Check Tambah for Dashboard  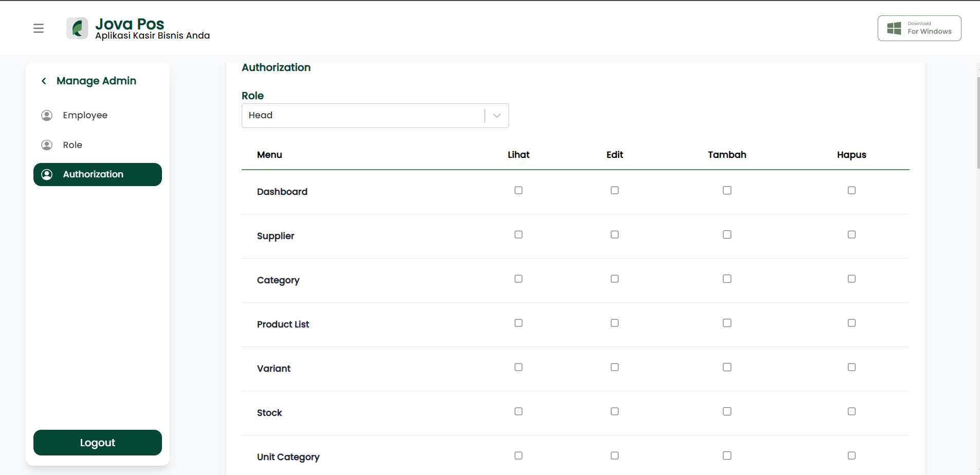point(727,190)
